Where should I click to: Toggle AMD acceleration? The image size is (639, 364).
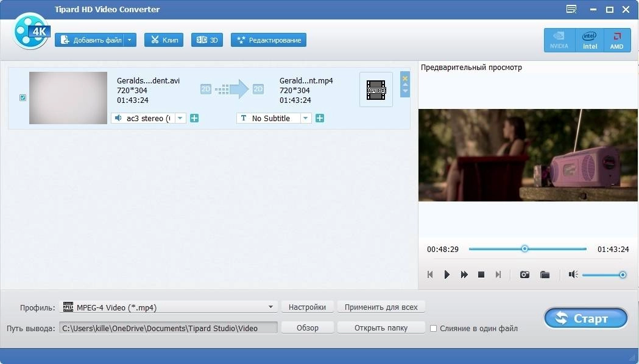click(x=616, y=40)
